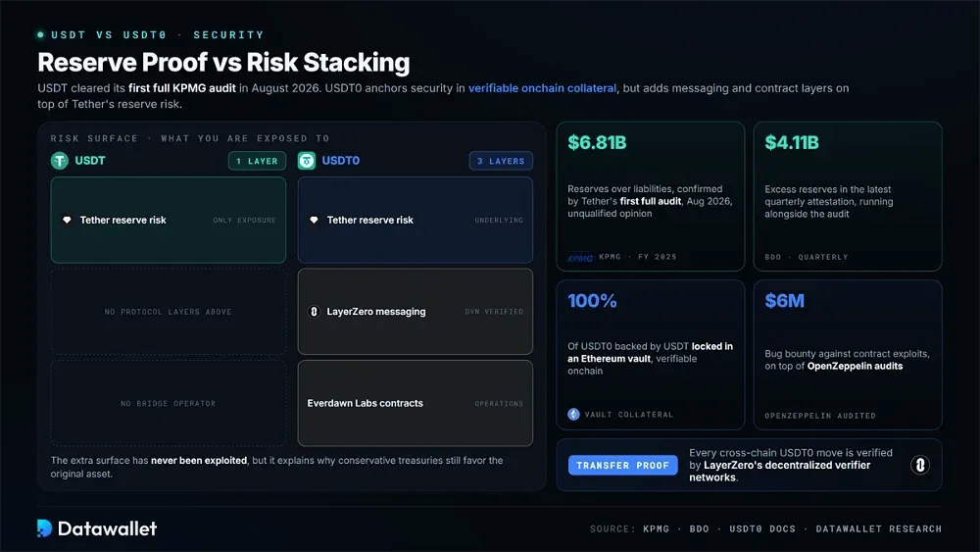Select the USDT Tether reserve risk card
Screen dimensions: 980x552
[169, 220]
